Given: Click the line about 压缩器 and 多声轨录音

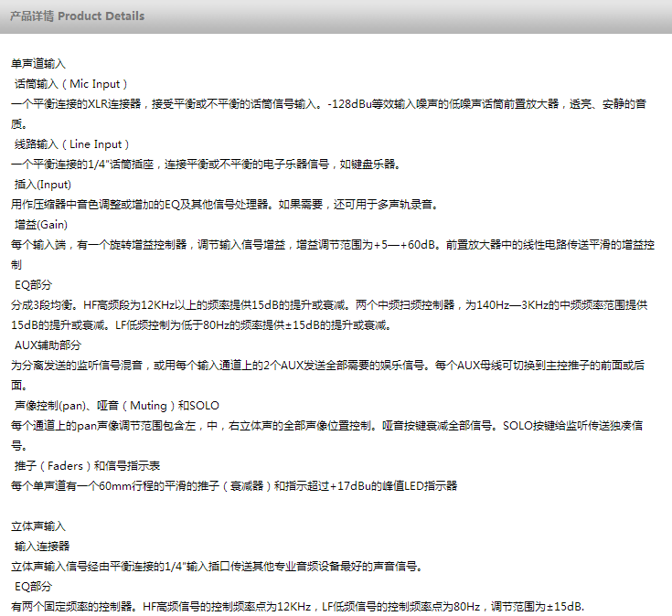Looking at the screenshot, I should tap(226, 205).
